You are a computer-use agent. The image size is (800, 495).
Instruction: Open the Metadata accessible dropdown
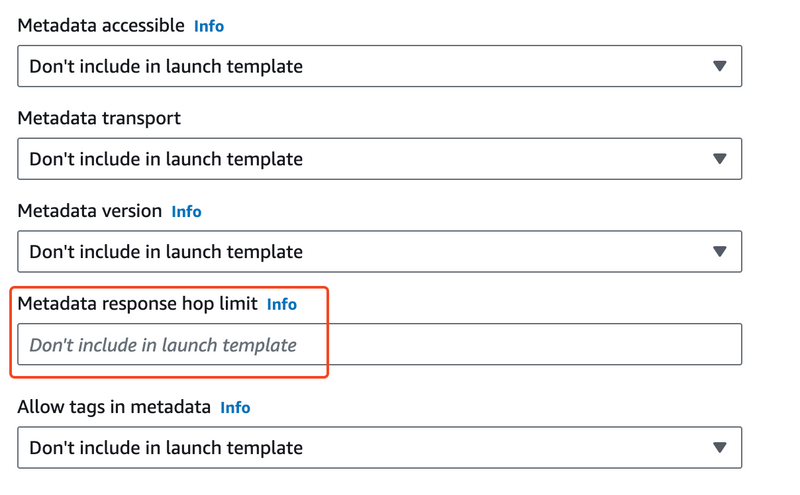click(x=380, y=66)
